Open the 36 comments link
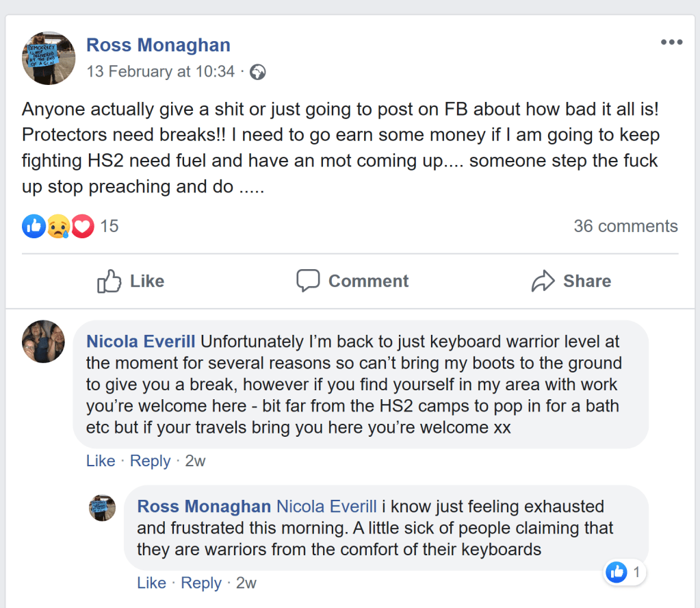The width and height of the screenshot is (700, 608). (625, 226)
